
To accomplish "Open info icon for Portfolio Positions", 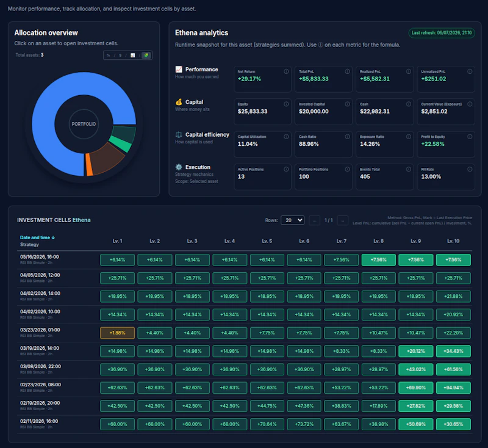I will [x=347, y=169].
